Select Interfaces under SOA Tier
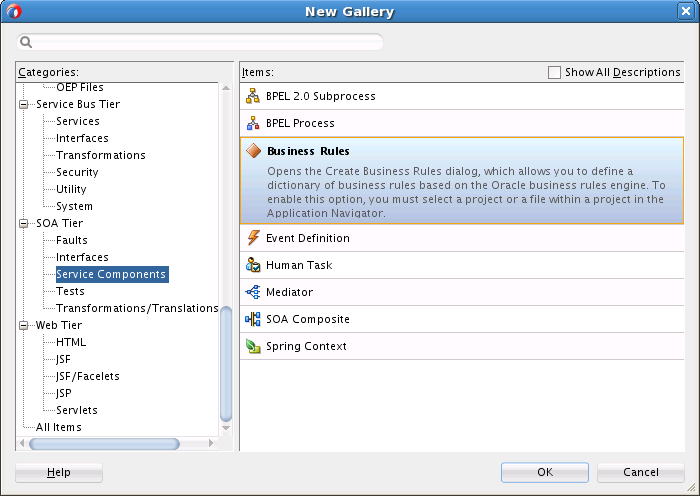Screen dimensions: 700x496 pyautogui.click(x=82, y=257)
